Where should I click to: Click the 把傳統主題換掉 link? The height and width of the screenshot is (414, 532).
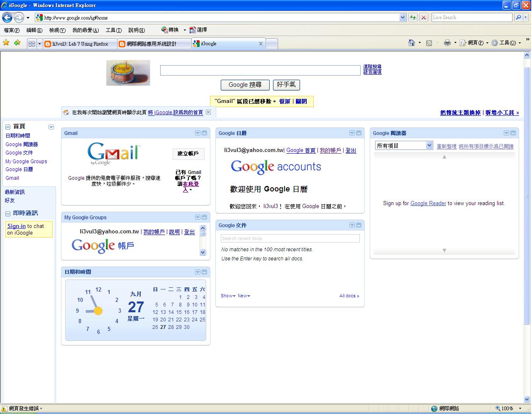pyautogui.click(x=460, y=113)
